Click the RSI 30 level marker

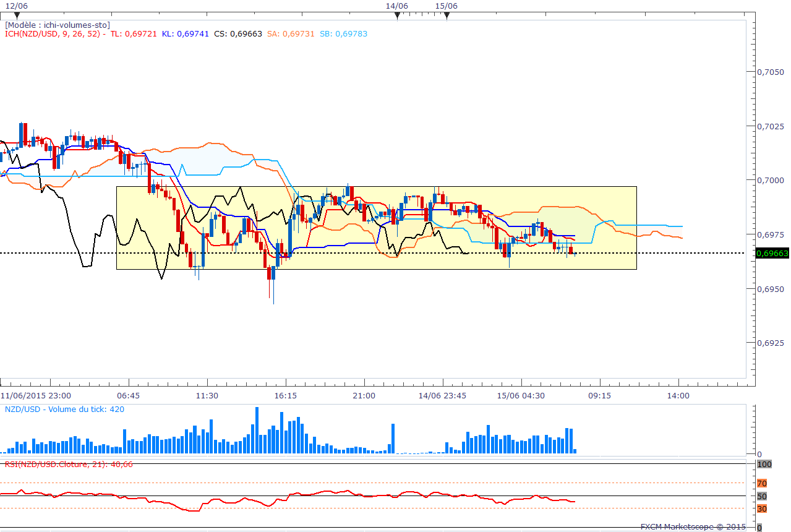[x=762, y=508]
